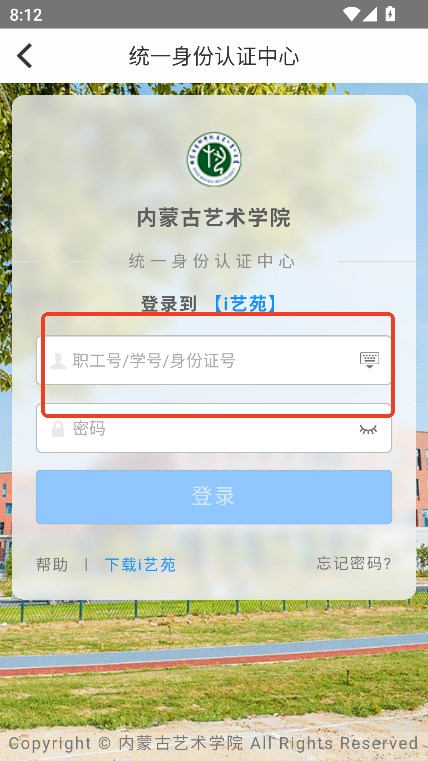
Task: Focus the 密码 password field
Action: coord(214,428)
